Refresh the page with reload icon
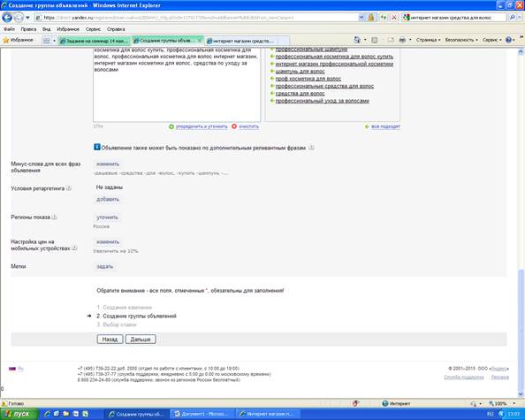Screen dimensions: 525x420 [x=384, y=18]
